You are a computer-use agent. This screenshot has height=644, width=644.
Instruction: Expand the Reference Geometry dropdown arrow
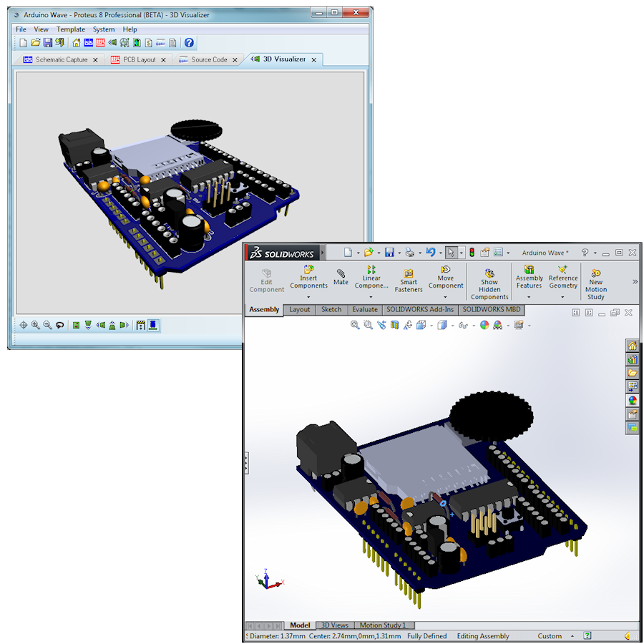(x=562, y=297)
